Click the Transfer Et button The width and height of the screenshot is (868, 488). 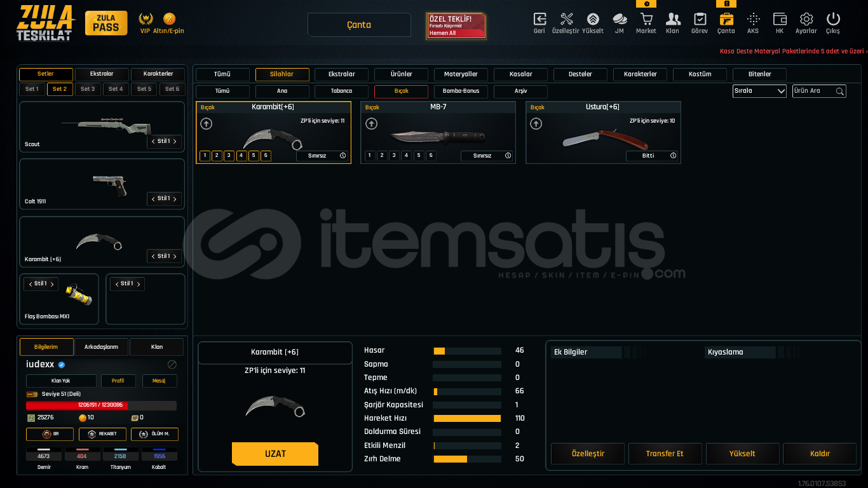pos(665,454)
